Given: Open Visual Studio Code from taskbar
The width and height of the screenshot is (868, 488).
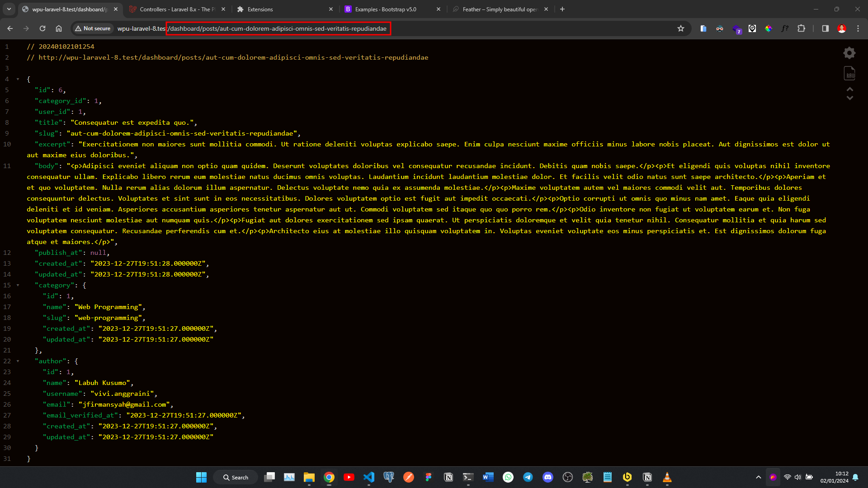Looking at the screenshot, I should [x=369, y=477].
